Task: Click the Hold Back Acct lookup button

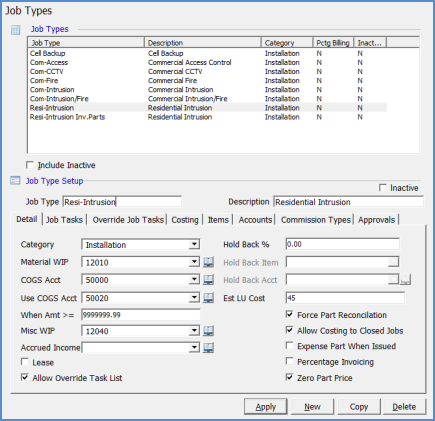Action: coord(405,280)
